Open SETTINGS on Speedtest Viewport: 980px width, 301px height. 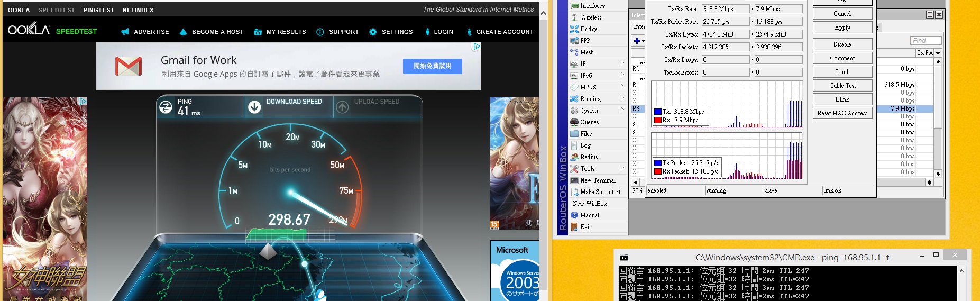(391, 32)
